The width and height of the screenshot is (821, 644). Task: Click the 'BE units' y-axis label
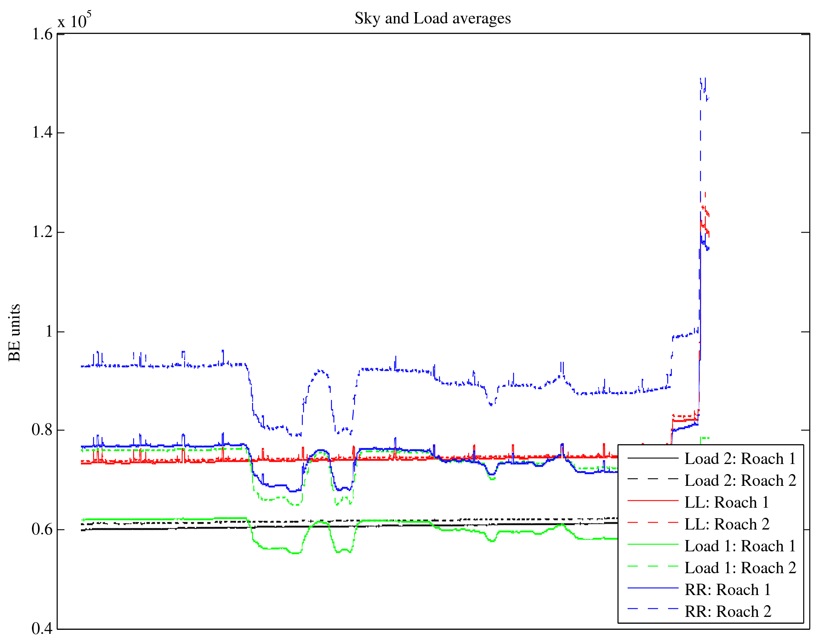coord(15,333)
